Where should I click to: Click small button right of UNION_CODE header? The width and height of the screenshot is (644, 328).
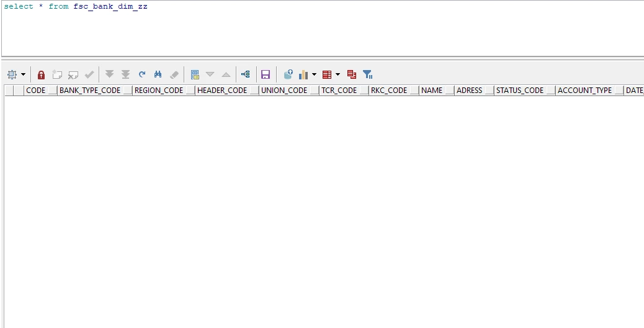[x=315, y=91]
